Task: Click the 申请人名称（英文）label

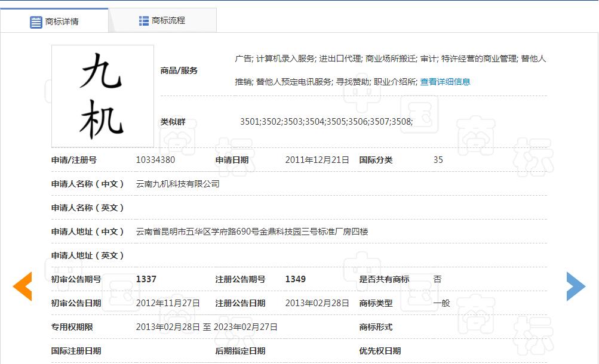Action: (x=87, y=208)
